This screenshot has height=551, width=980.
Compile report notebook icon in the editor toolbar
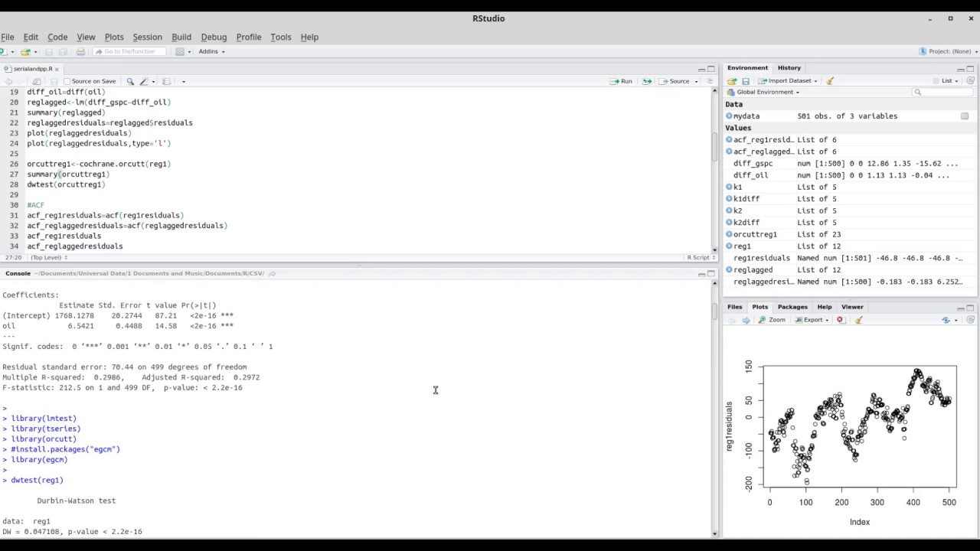pos(166,81)
